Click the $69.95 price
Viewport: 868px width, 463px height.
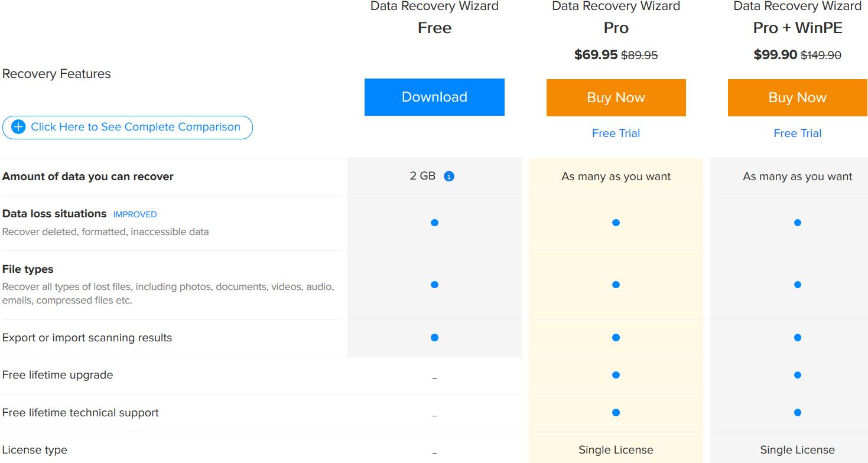pyautogui.click(x=596, y=55)
